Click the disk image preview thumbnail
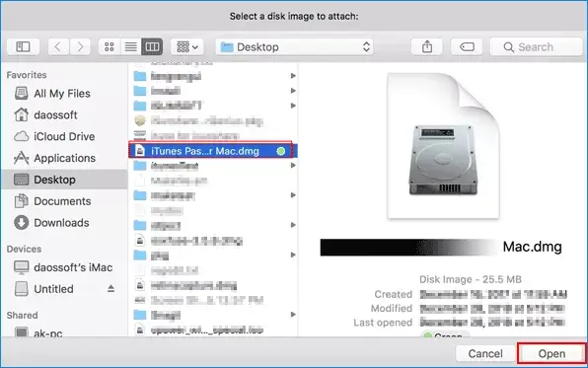The height and width of the screenshot is (368, 588). point(443,145)
